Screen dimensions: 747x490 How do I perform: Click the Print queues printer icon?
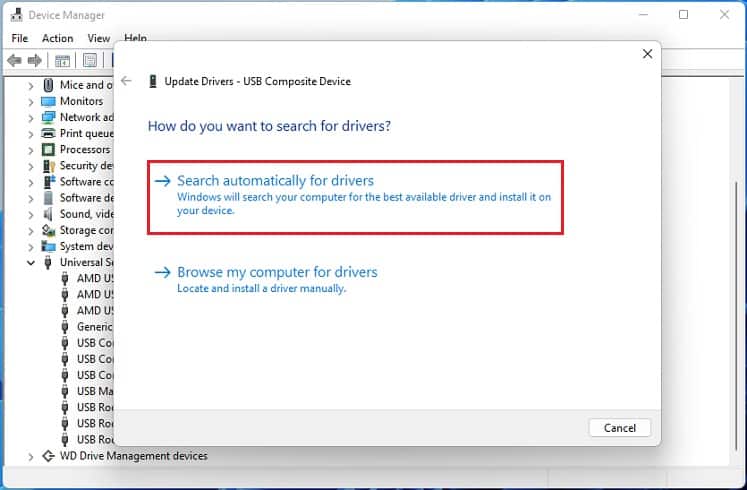click(x=48, y=133)
